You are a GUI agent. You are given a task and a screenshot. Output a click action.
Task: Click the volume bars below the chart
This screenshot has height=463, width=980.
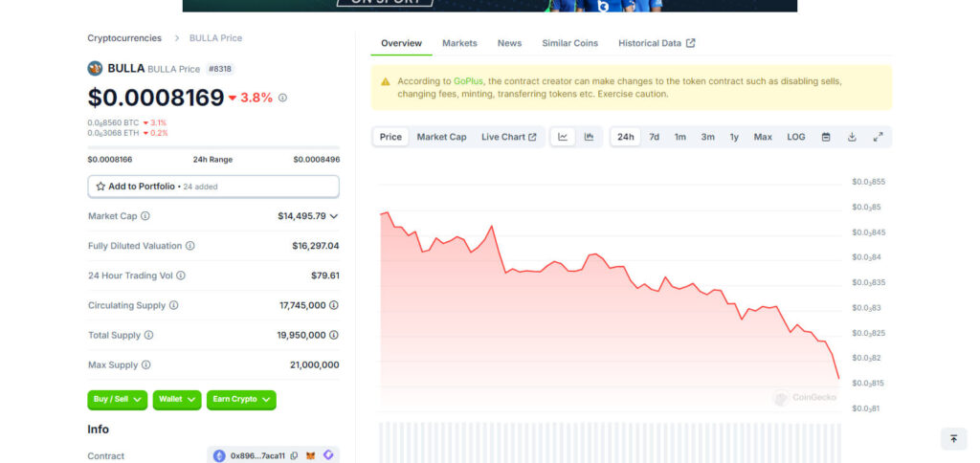[x=610, y=442]
